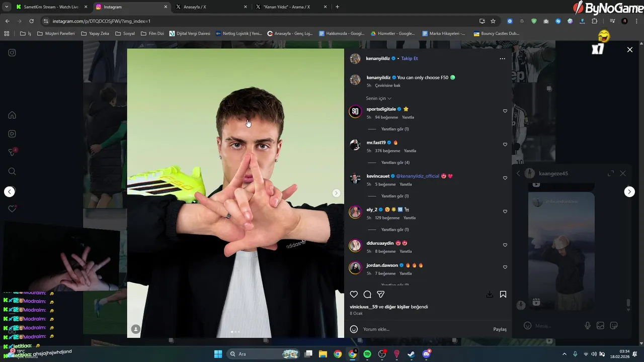Click 'Çevirisine bak' to see translation
The width and height of the screenshot is (644, 362).
click(x=387, y=85)
